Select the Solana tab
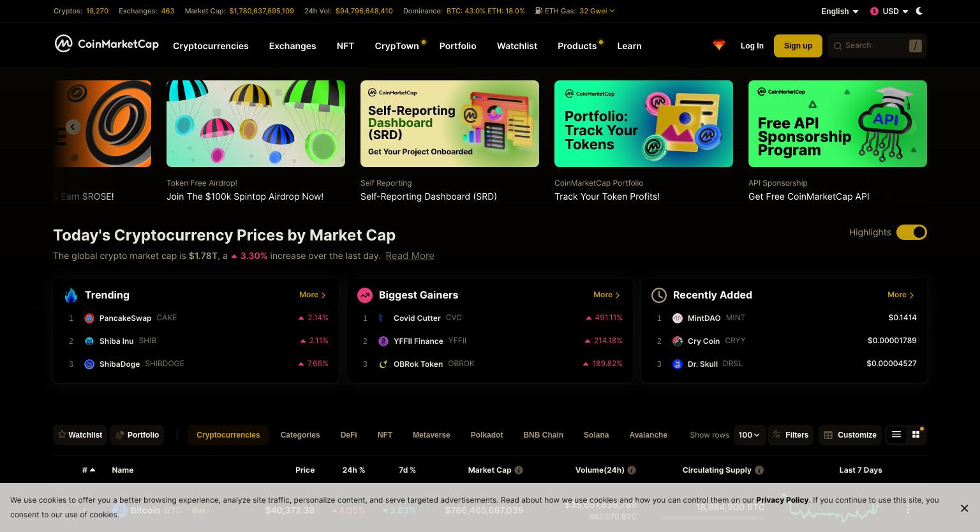Viewport: 980px width, 532px height. click(x=596, y=435)
